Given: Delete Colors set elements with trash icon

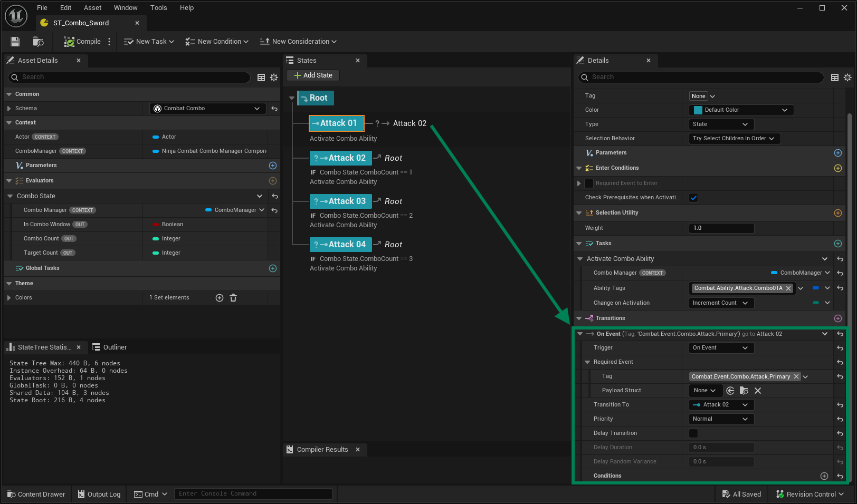Looking at the screenshot, I should pyautogui.click(x=233, y=298).
